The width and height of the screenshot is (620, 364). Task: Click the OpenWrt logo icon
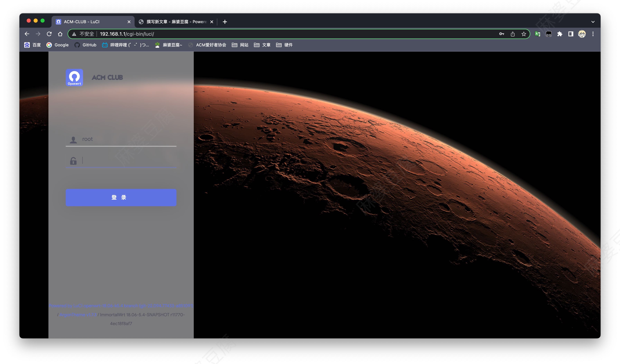click(74, 78)
